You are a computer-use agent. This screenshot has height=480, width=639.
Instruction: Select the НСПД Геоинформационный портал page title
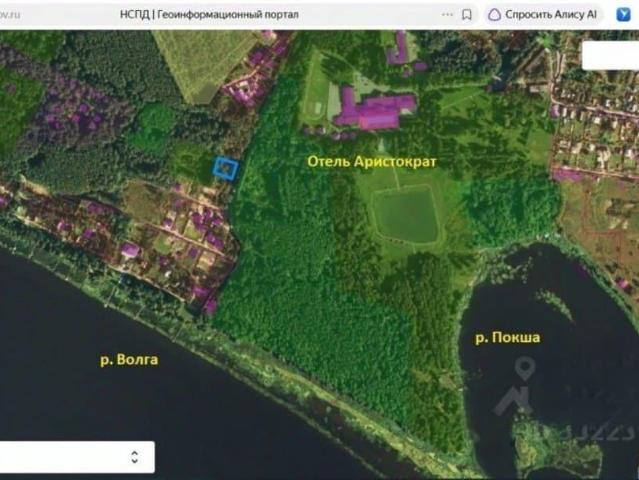click(x=209, y=15)
